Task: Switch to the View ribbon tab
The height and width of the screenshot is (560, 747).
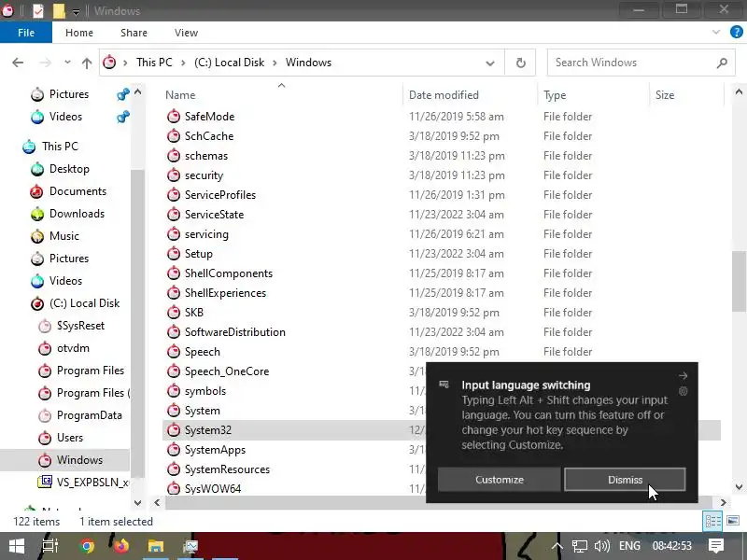Action: 186,33
